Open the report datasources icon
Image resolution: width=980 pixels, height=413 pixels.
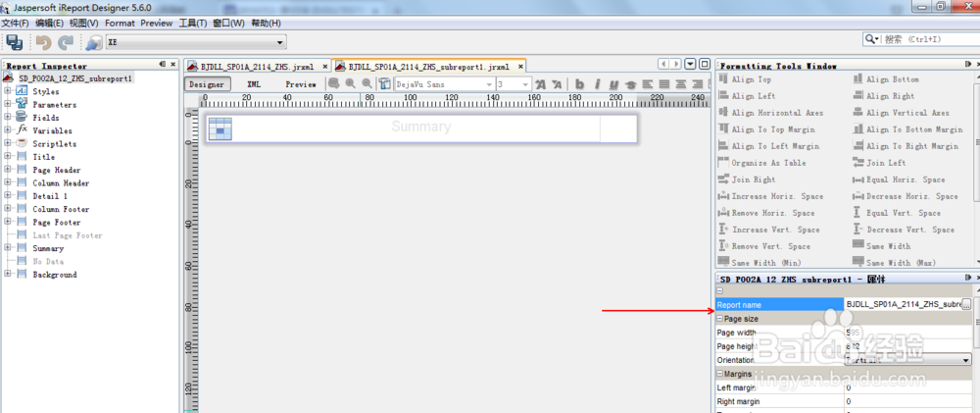pyautogui.click(x=94, y=42)
